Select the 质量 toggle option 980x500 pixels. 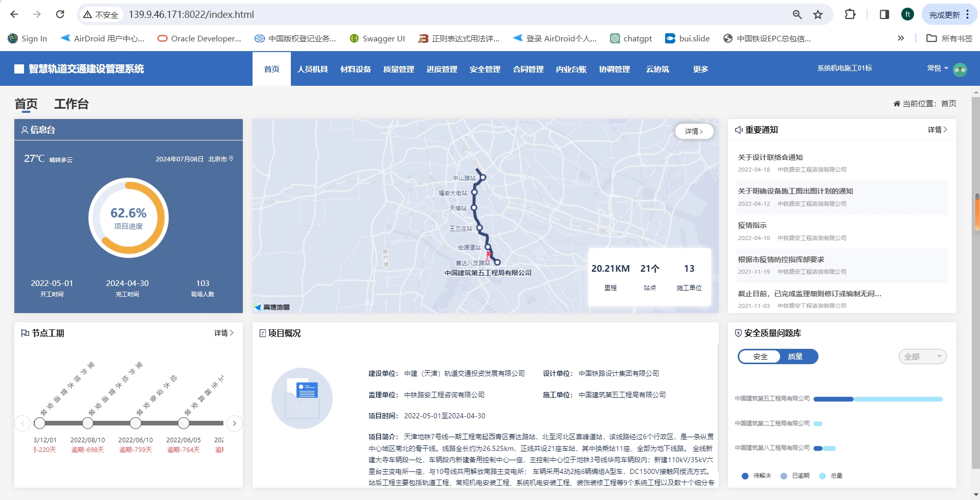(x=795, y=356)
